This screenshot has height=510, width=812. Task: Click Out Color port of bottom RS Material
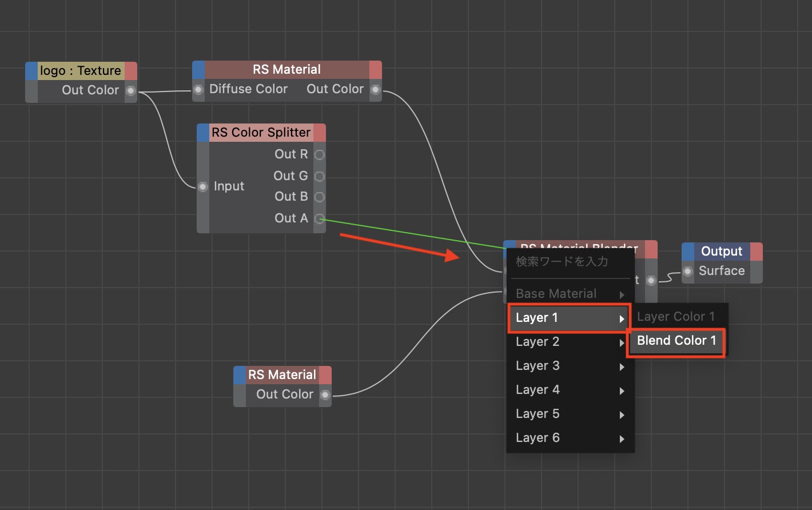click(x=325, y=395)
